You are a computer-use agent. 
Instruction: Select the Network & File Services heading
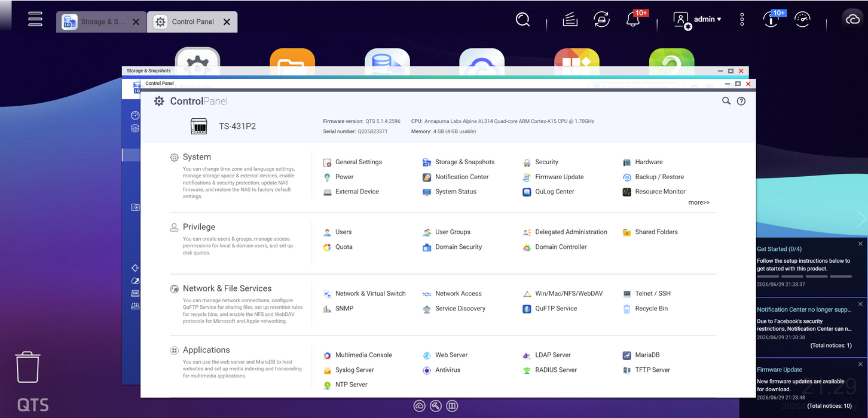coord(227,288)
